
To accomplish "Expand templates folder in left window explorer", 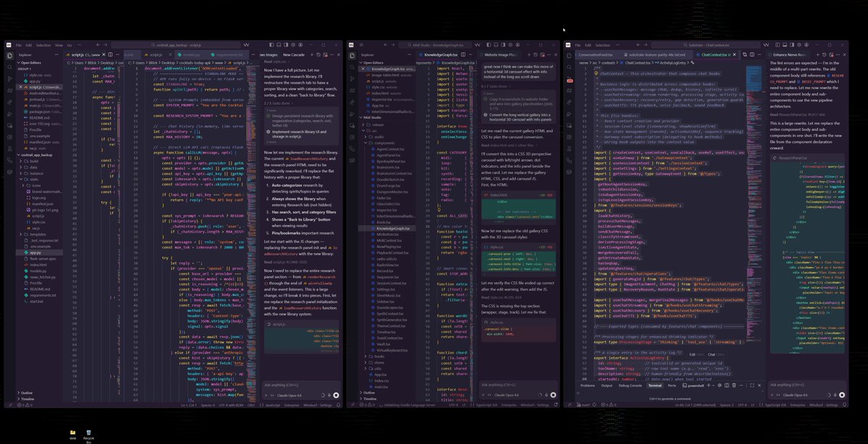I will pyautogui.click(x=39, y=234).
